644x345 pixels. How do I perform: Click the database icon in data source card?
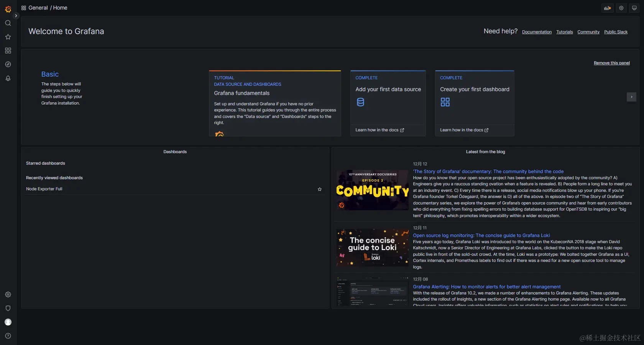point(360,102)
